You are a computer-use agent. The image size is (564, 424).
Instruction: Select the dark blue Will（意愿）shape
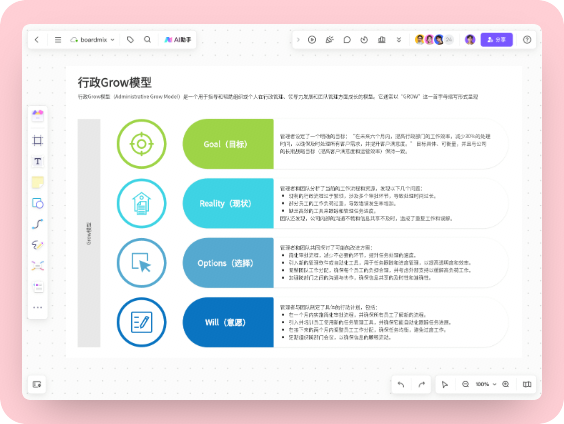coord(228,322)
